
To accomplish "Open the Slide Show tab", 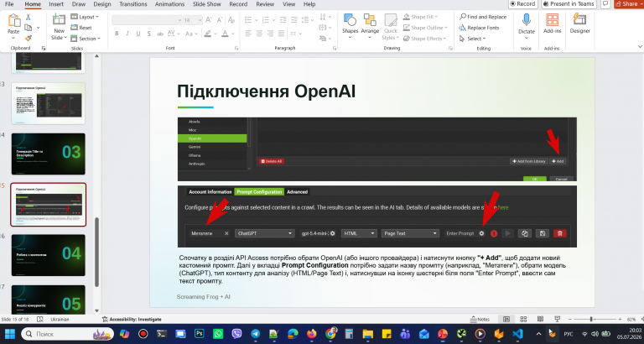I will [208, 4].
